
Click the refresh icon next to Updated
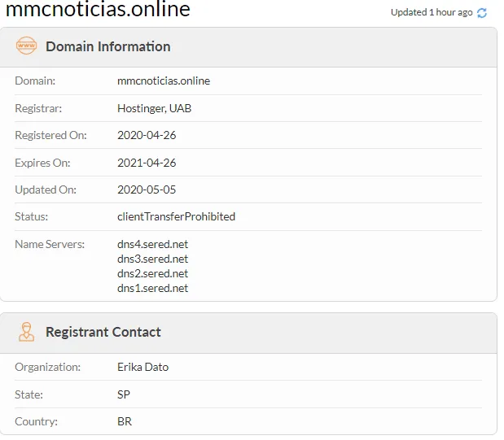click(x=482, y=13)
